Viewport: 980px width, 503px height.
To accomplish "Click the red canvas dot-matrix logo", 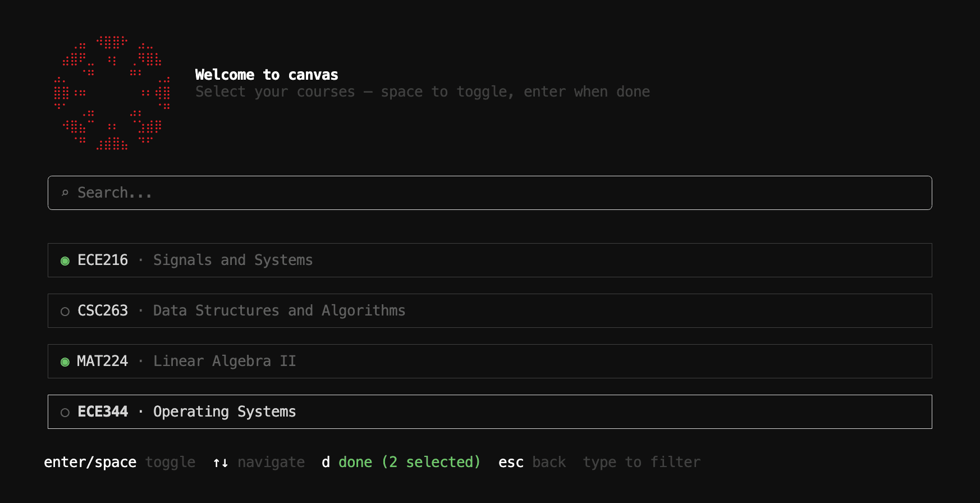I will pyautogui.click(x=112, y=93).
